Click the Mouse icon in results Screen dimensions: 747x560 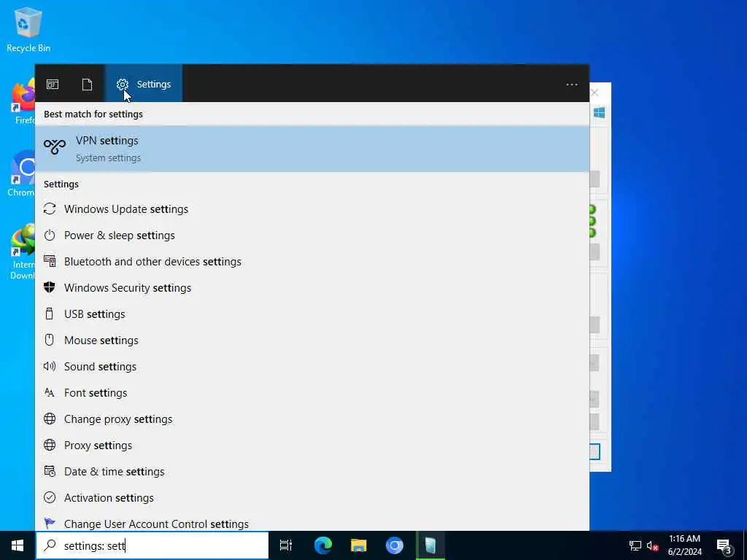pos(49,340)
